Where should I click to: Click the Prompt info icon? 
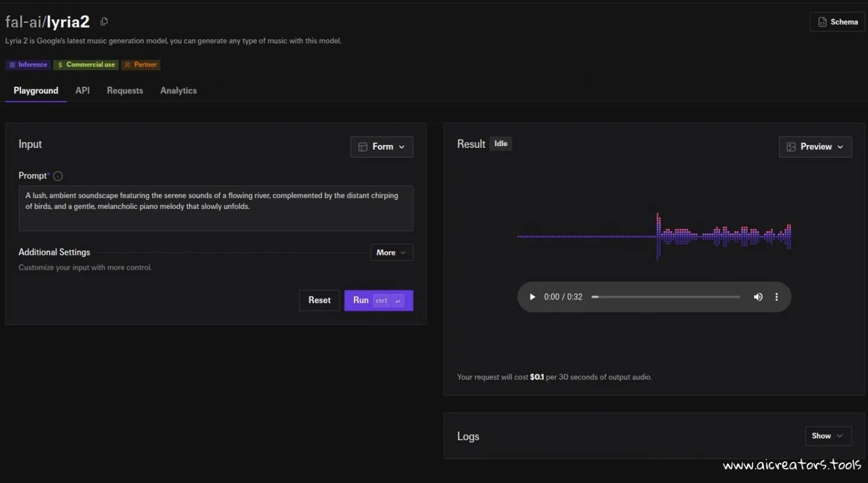pyautogui.click(x=58, y=176)
